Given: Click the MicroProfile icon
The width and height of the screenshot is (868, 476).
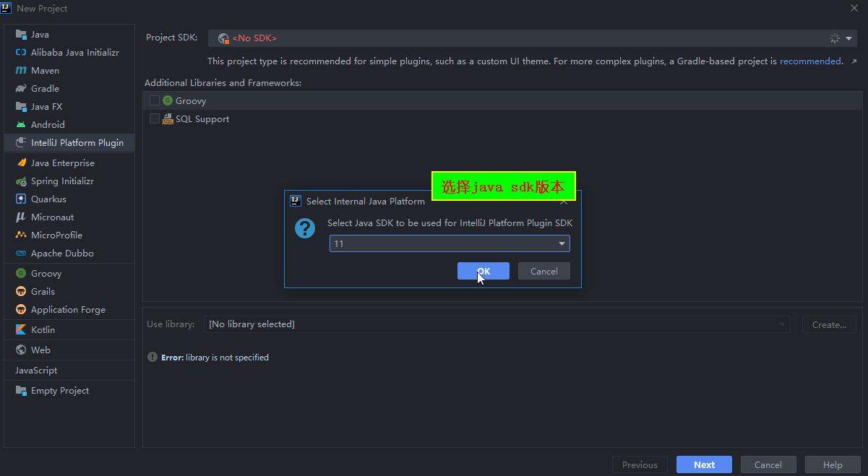Looking at the screenshot, I should tap(21, 235).
